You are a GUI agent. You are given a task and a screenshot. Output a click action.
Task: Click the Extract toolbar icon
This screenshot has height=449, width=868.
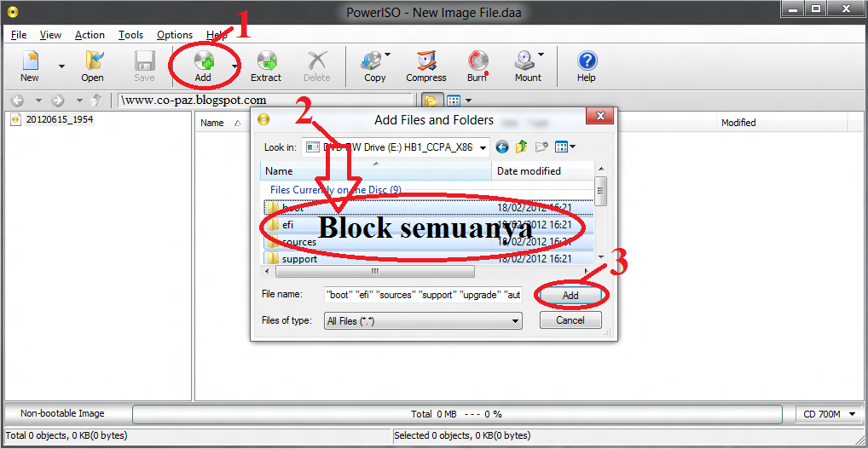tap(266, 66)
